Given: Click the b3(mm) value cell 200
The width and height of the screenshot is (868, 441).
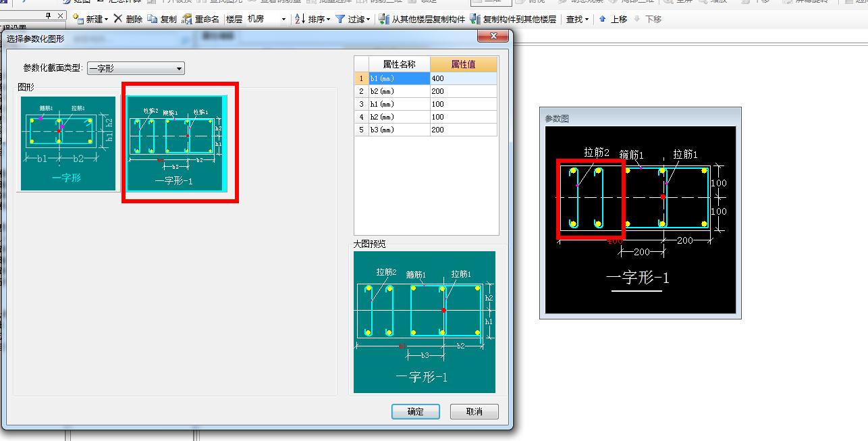Looking at the screenshot, I should point(464,130).
